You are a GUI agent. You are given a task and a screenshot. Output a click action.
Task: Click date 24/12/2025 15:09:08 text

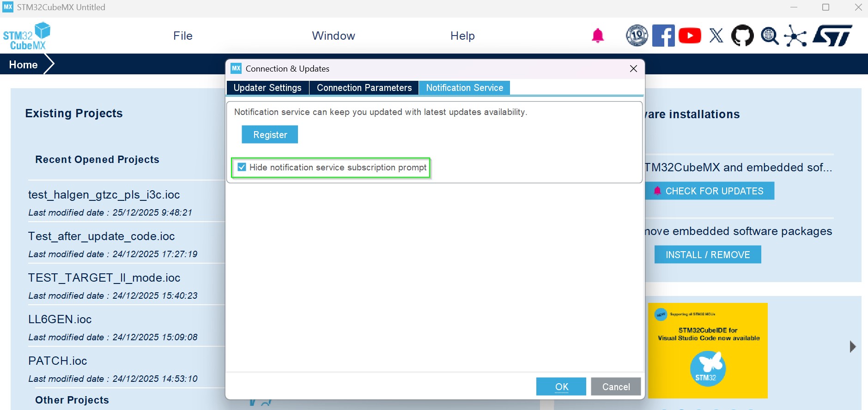(x=155, y=337)
